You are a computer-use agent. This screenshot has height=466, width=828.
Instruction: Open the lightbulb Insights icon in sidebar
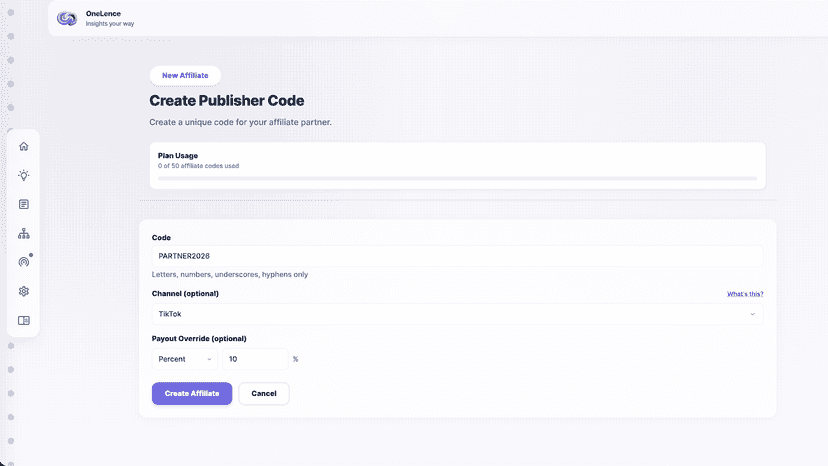(24, 175)
